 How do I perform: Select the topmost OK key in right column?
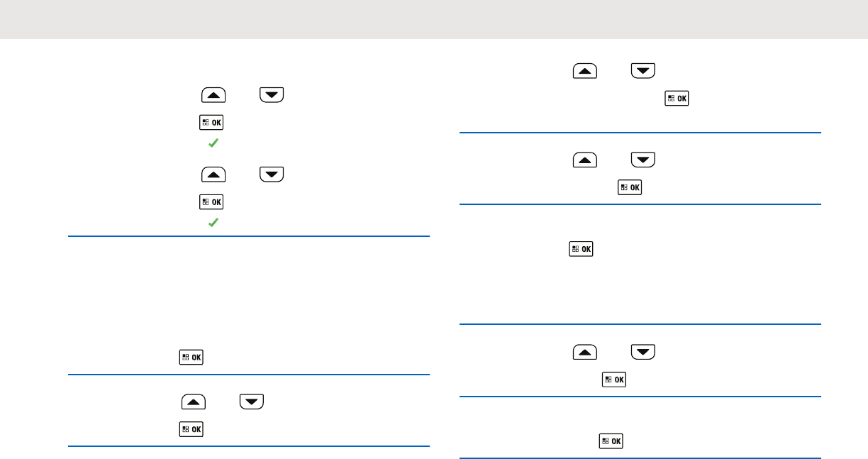click(x=677, y=99)
